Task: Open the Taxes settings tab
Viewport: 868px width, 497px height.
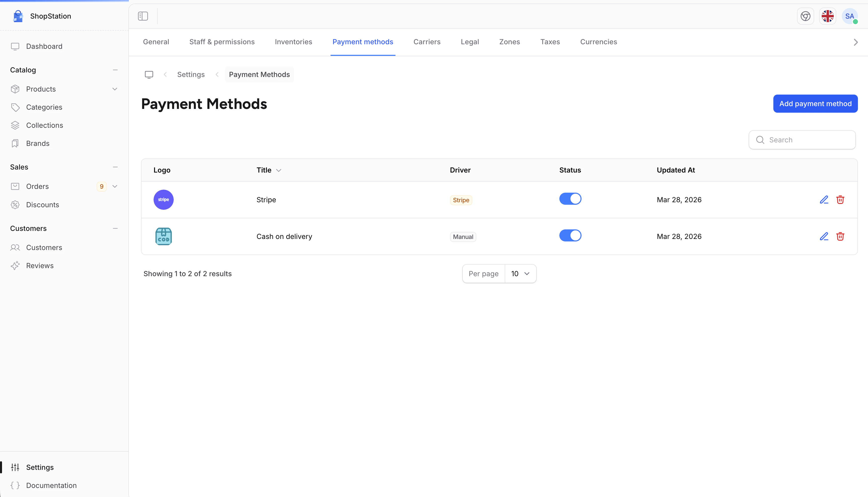Action: click(x=550, y=42)
